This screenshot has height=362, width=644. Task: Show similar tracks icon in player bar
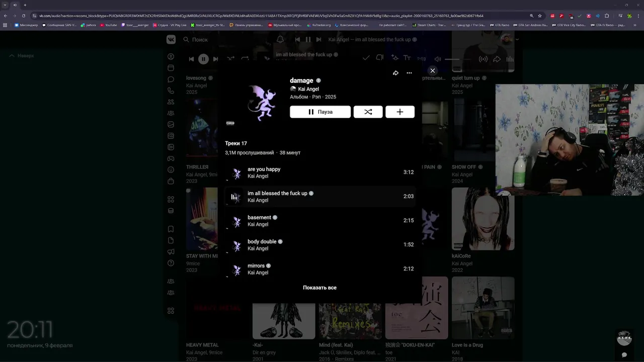point(380,58)
